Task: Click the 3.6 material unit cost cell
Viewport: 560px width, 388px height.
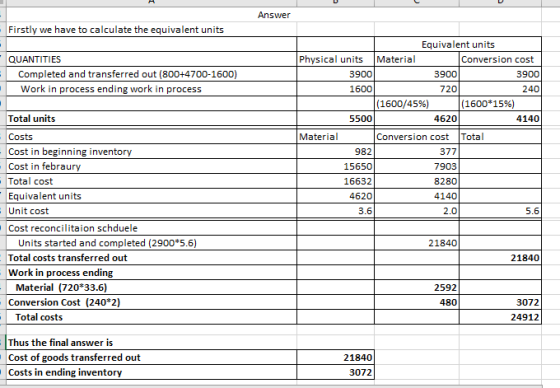Action: pos(335,211)
